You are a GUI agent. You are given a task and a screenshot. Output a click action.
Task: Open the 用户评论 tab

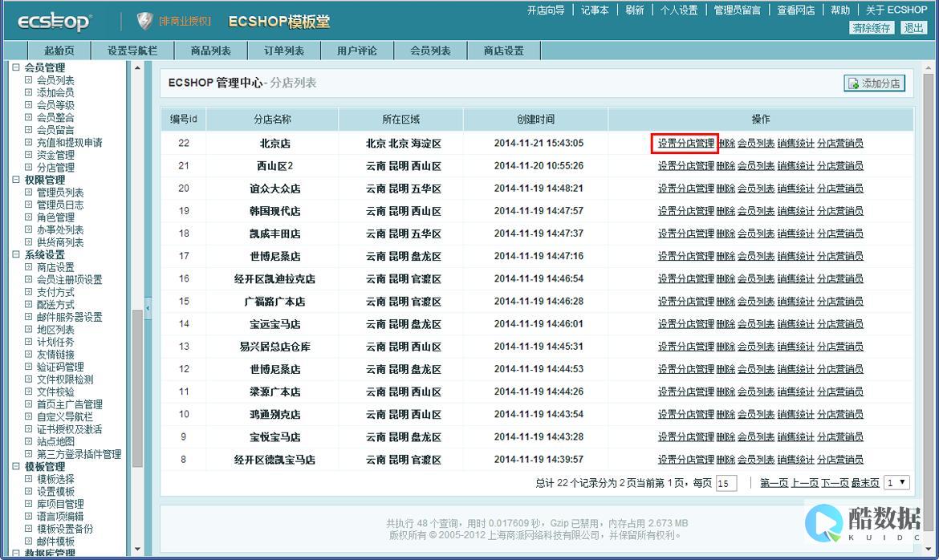click(x=357, y=51)
